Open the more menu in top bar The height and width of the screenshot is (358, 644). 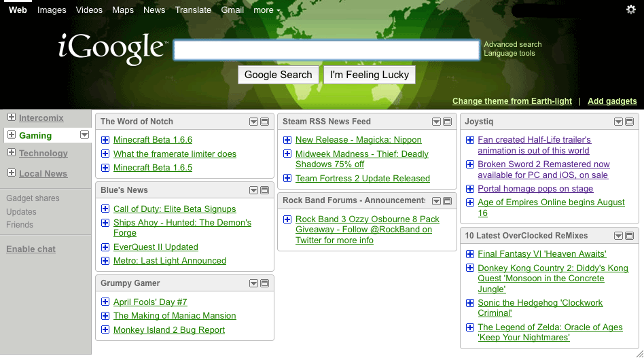click(266, 10)
